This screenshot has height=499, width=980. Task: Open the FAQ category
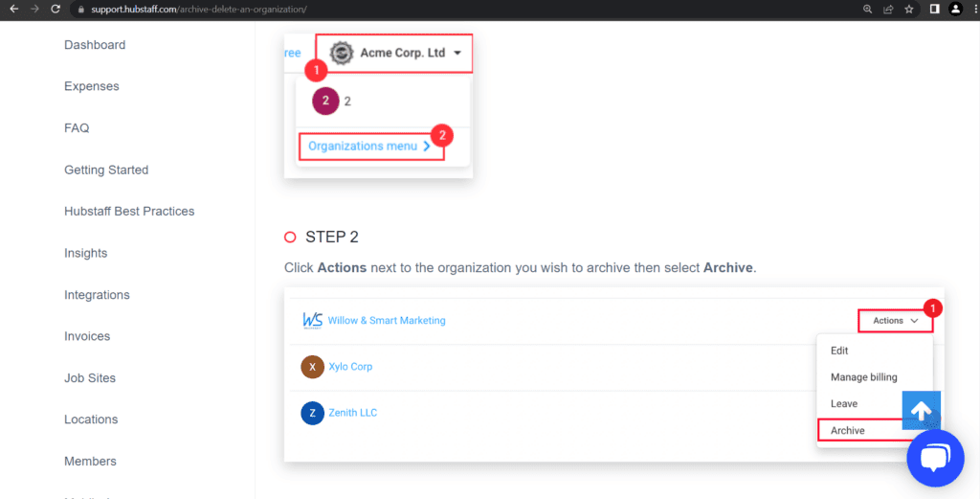(x=77, y=128)
